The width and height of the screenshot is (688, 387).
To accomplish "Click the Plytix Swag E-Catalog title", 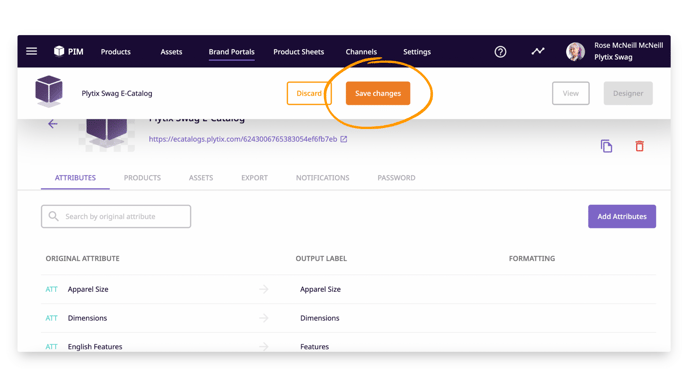I will tap(117, 93).
